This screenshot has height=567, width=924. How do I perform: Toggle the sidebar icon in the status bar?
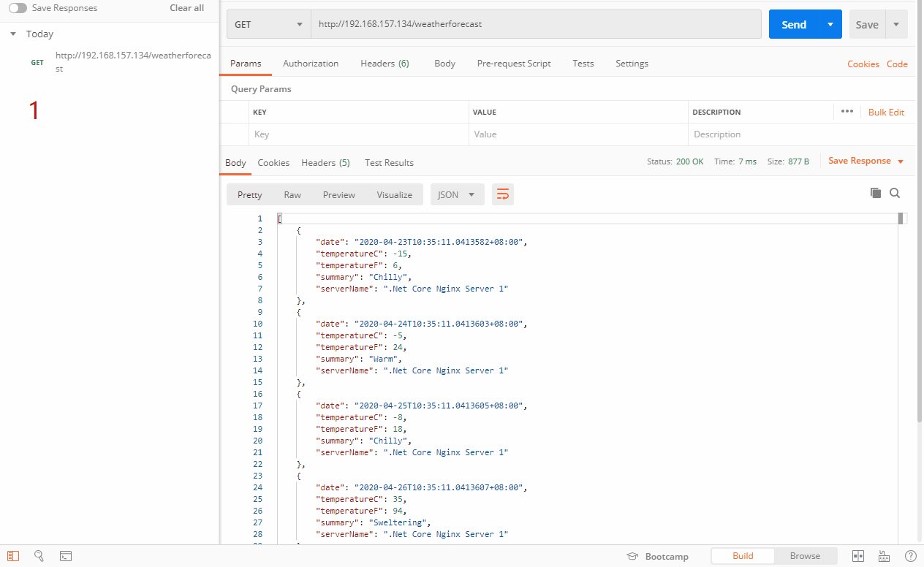13,556
